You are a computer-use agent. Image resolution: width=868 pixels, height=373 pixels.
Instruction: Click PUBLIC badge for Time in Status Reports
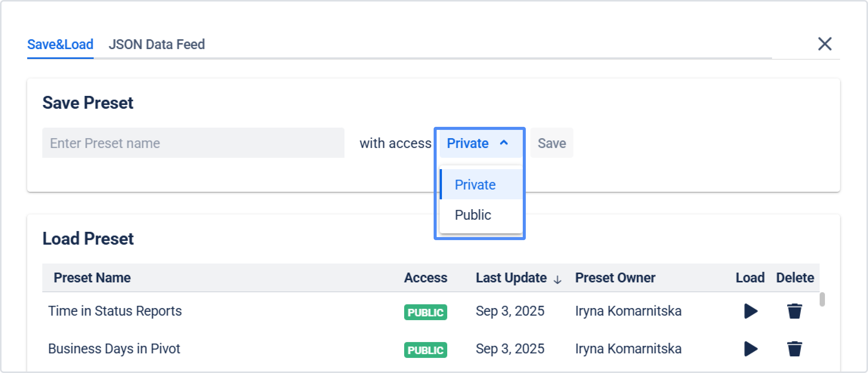425,312
